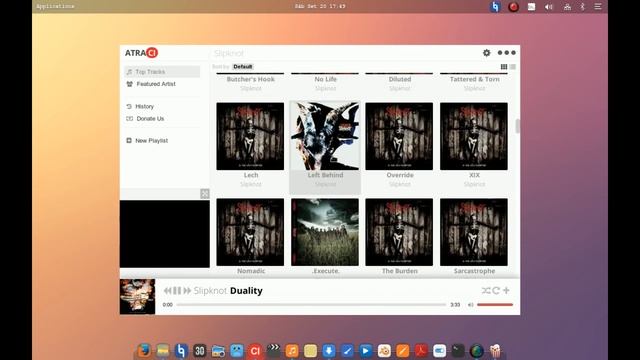640x360 pixels.
Task: Open system volume indicator in top panel
Action: click(549, 7)
